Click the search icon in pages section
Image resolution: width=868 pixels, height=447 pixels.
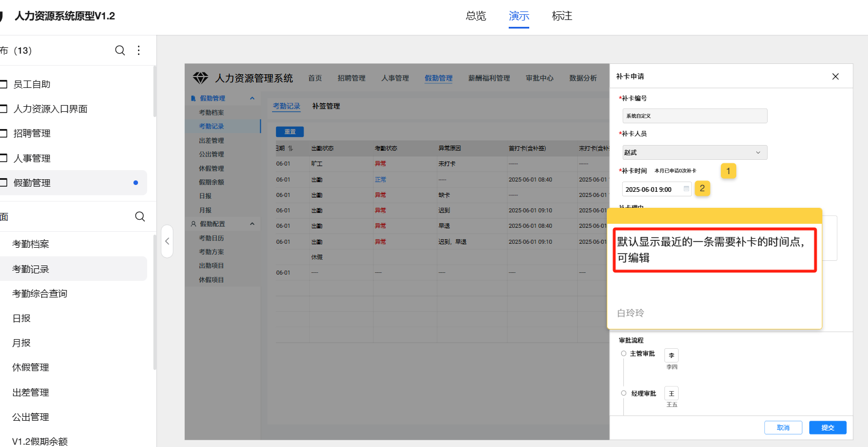140,216
